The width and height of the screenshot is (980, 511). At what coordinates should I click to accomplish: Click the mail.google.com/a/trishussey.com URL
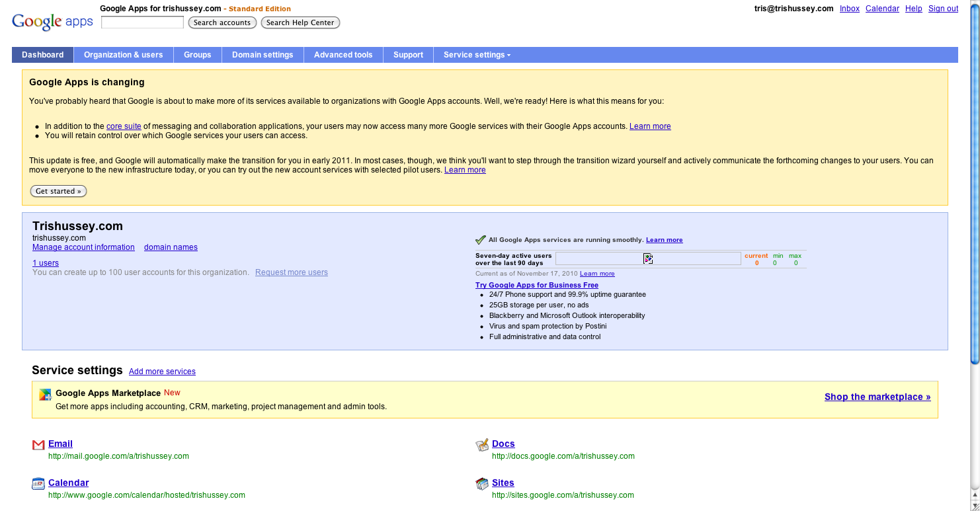pyautogui.click(x=118, y=456)
